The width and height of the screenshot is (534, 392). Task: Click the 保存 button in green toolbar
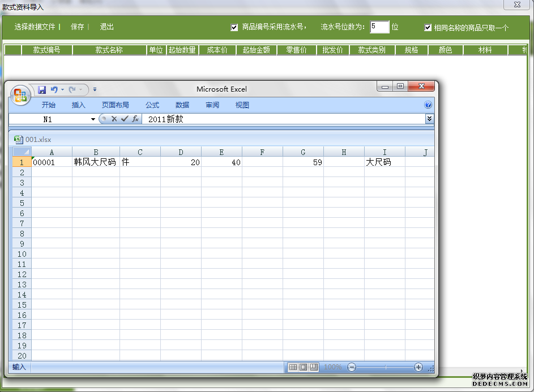[77, 27]
